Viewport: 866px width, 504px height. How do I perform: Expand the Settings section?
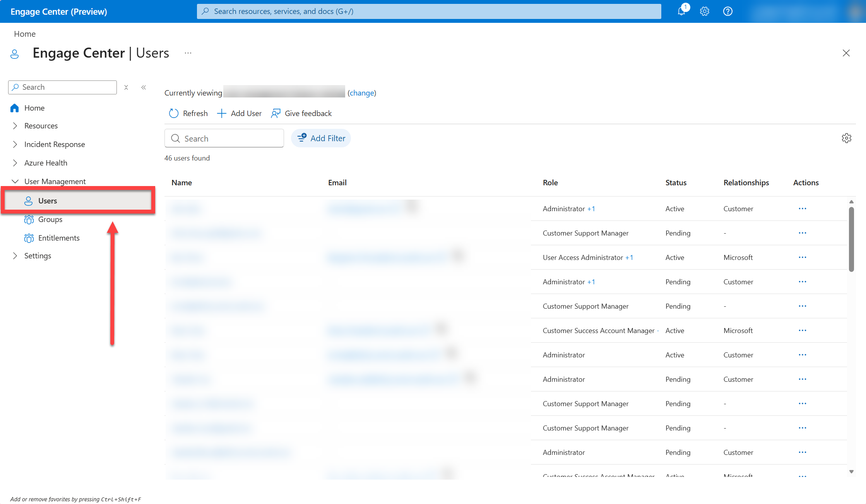[x=15, y=256]
